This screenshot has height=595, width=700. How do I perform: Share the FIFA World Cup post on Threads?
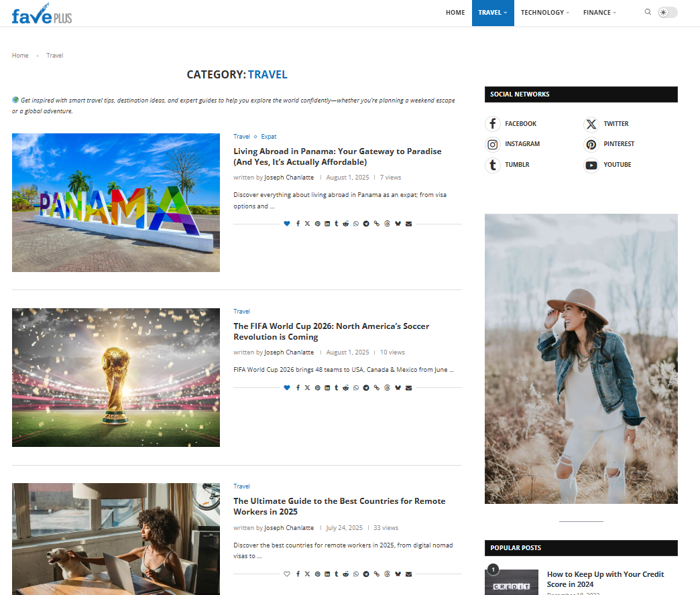point(387,387)
